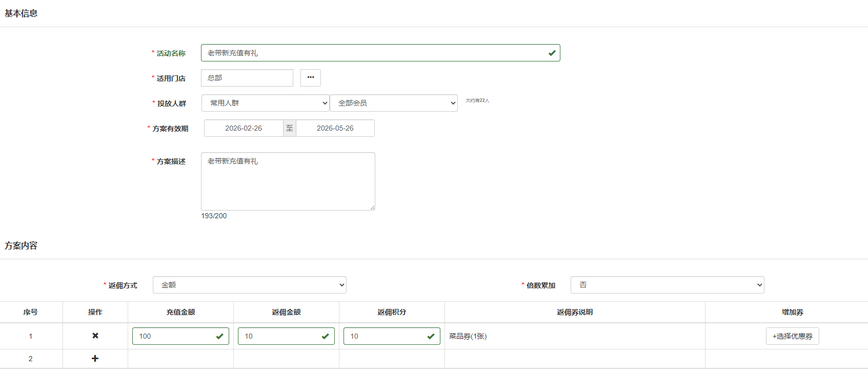Click the 充值金额 input with 100
This screenshot has width=868, height=374.
point(174,336)
